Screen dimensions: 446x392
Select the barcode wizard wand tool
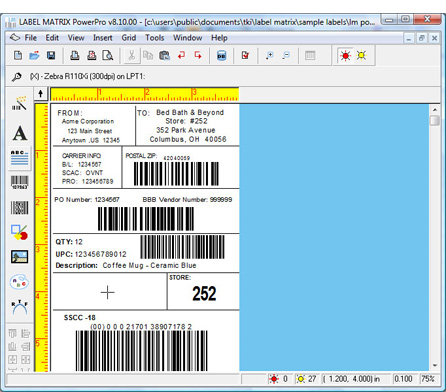coord(20,103)
